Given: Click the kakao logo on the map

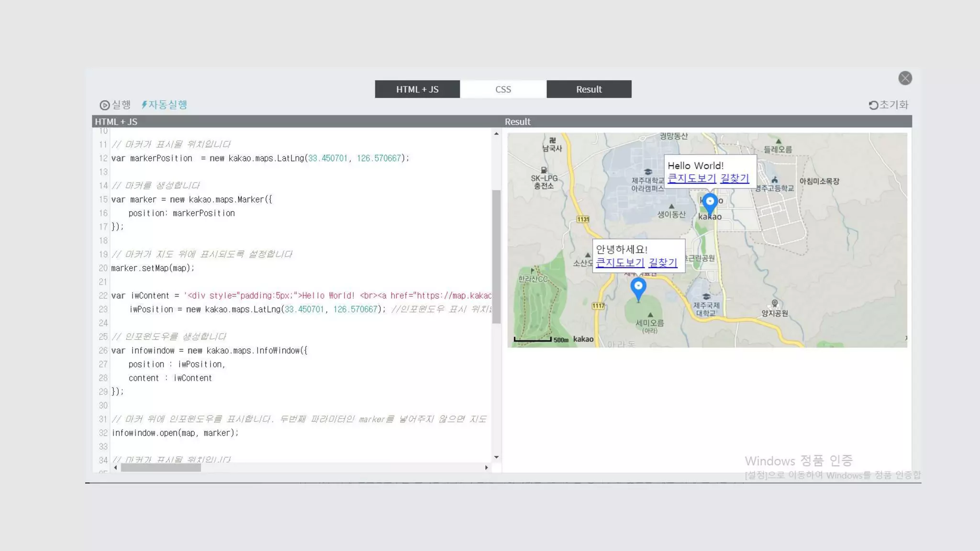Looking at the screenshot, I should (x=583, y=339).
